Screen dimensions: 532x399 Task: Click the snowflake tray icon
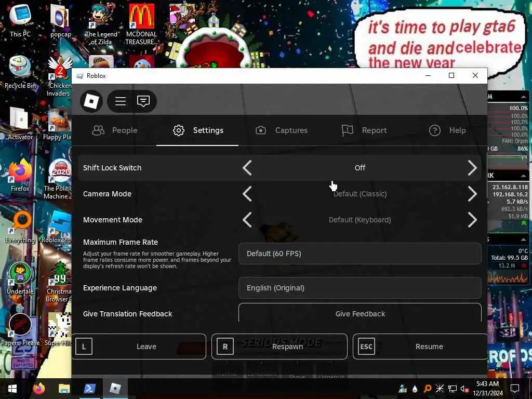440,389
